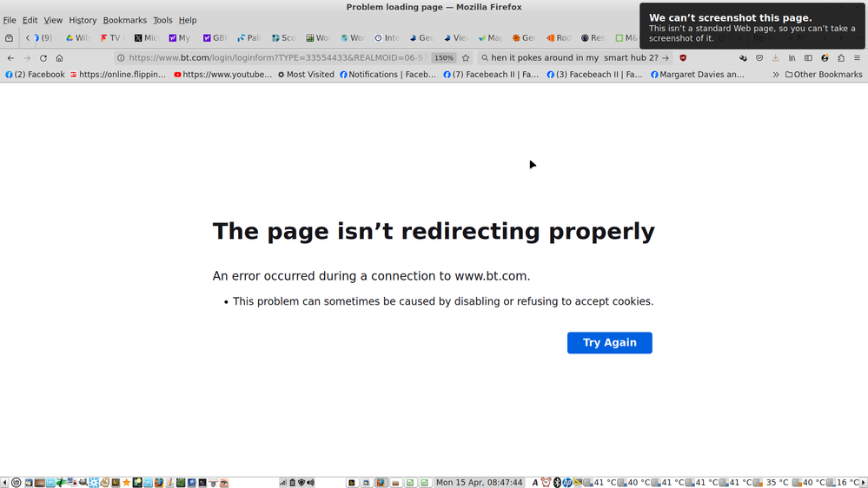This screenshot has width=868, height=488.
Task: Reset the 150% zoom level badge
Action: pos(443,57)
